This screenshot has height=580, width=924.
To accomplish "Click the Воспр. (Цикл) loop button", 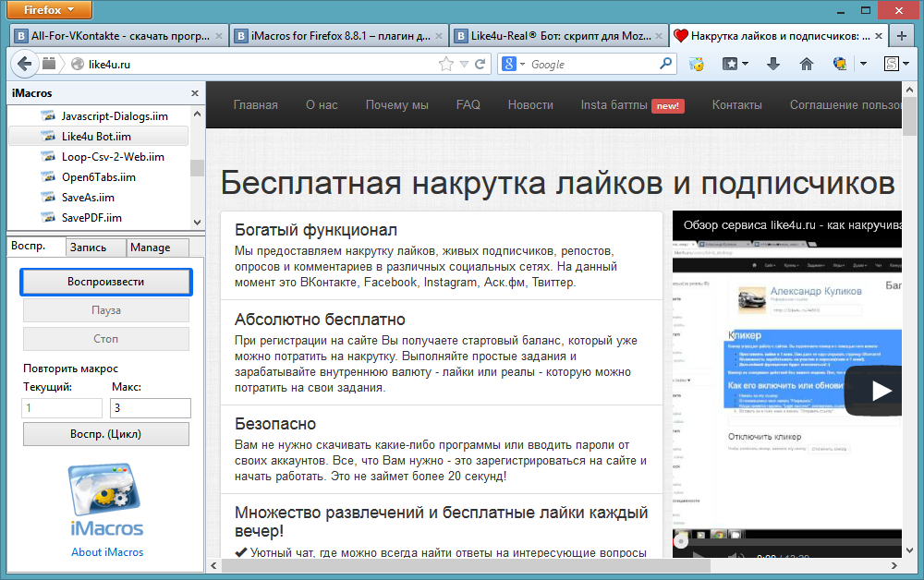I will [x=106, y=434].
